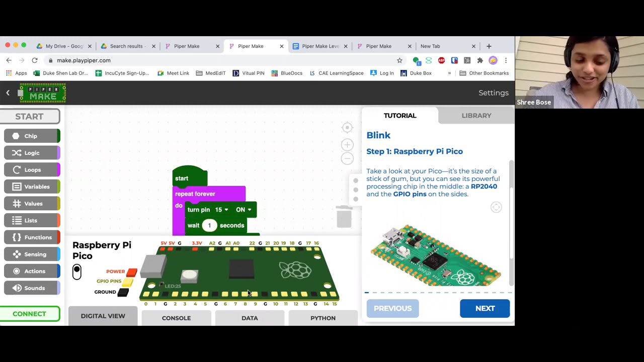Screen dimensions: 644x362
Task: Open the Lists blocks category
Action: (32, 220)
